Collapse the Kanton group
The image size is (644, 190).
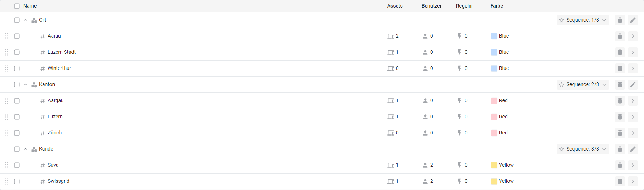click(x=25, y=85)
